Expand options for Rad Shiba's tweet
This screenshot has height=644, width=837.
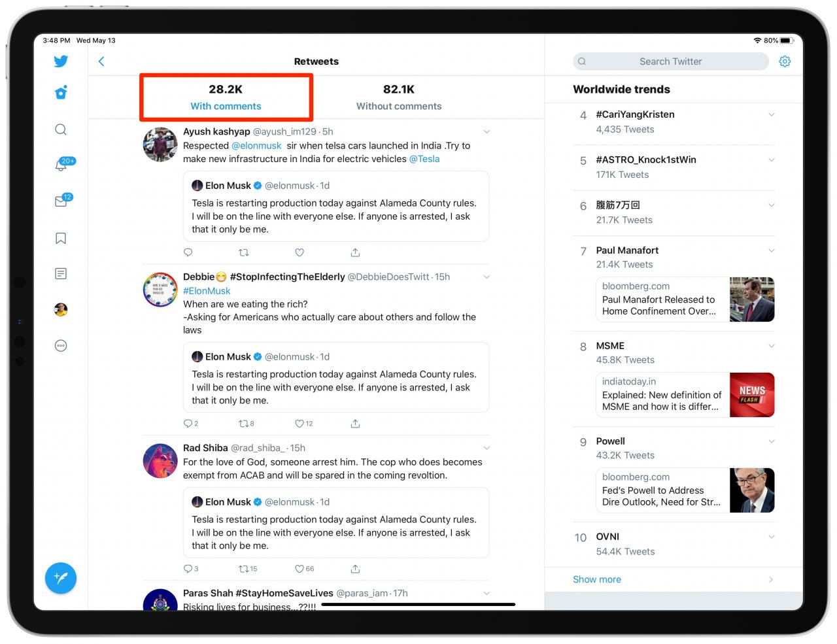click(x=487, y=449)
